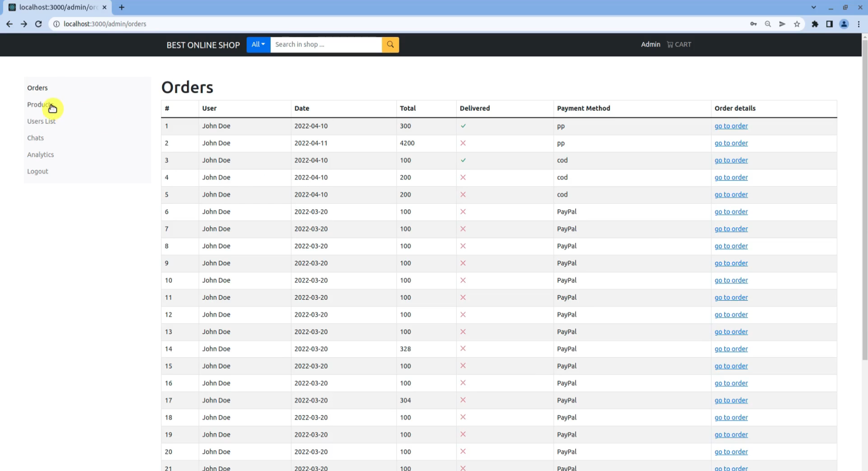
Task: Open the Chrome three-dot menu
Action: pos(859,23)
